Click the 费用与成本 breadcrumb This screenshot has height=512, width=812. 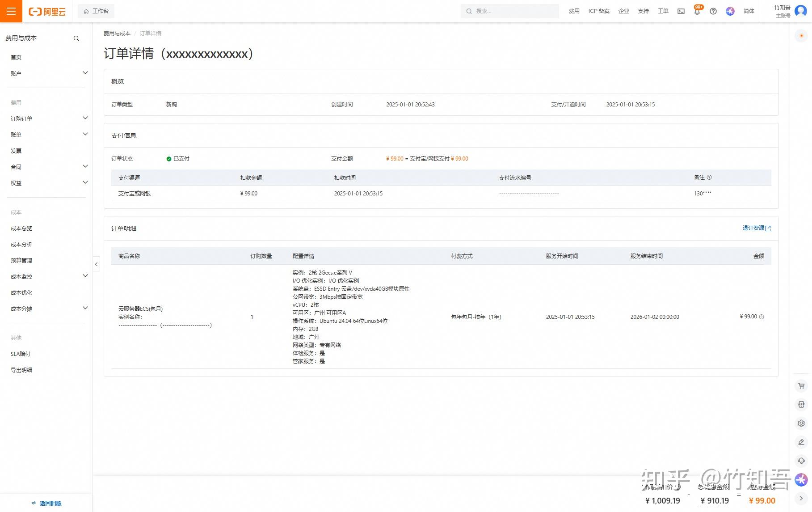click(x=117, y=34)
